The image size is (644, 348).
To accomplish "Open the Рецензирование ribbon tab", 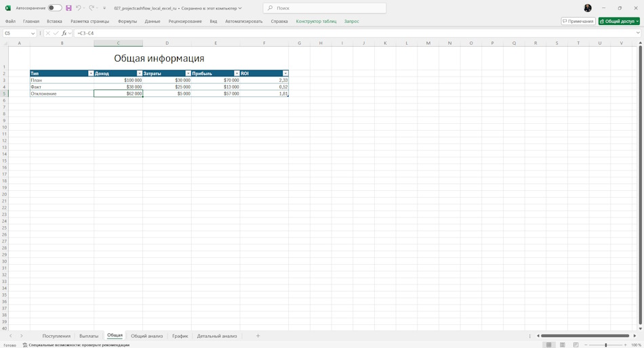I will pos(185,22).
